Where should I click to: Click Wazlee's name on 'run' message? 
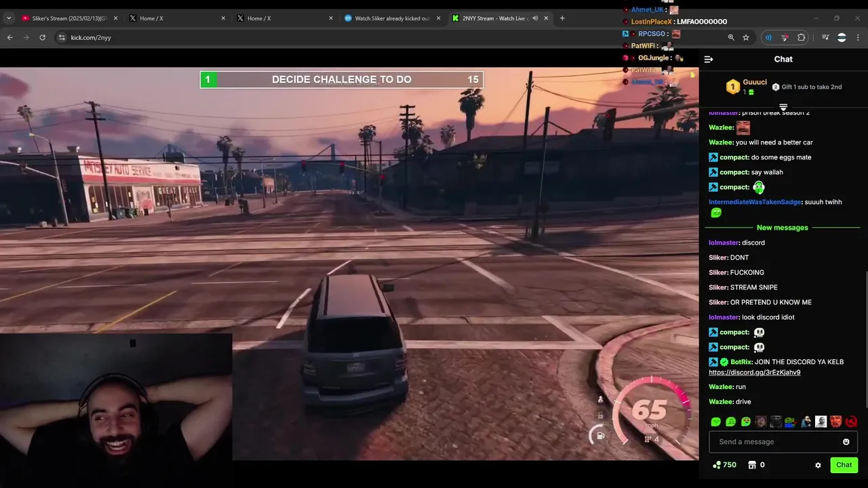coord(721,387)
